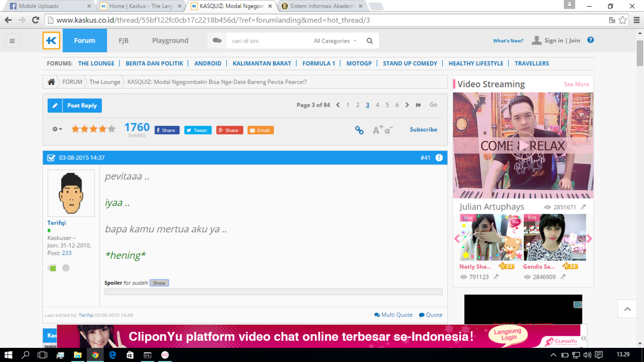Open Chrome menu button
644x362 pixels.
coord(636,20)
